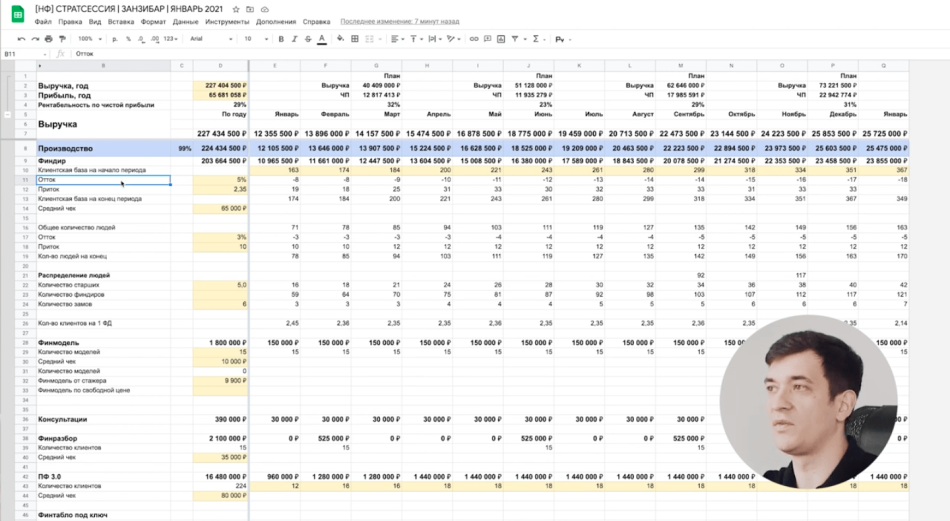Insert a chart using the chart icon
Screen dimensions: 950x521
tap(501, 39)
